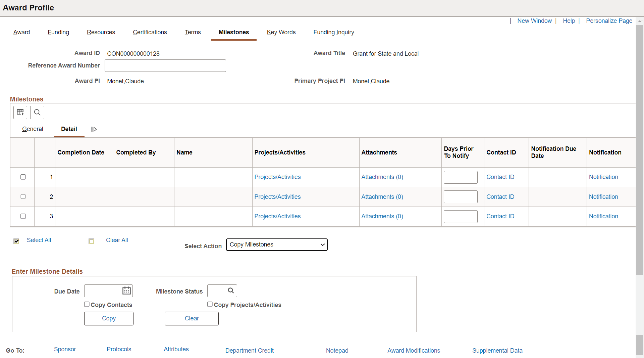Image resolution: width=644 pixels, height=358 pixels.
Task: Go to the Attributes page link
Action: pyautogui.click(x=176, y=349)
